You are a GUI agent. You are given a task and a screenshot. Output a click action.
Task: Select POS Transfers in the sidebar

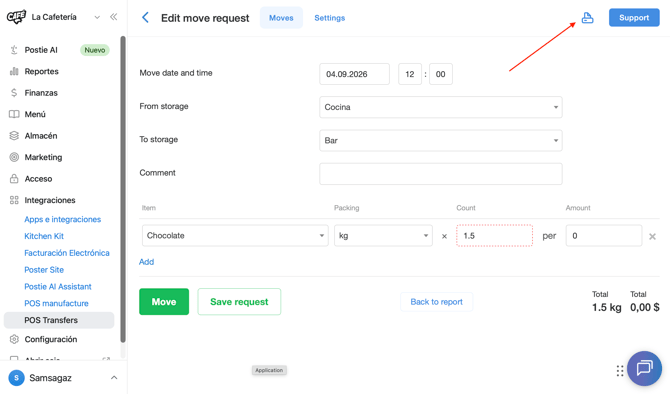click(59, 320)
